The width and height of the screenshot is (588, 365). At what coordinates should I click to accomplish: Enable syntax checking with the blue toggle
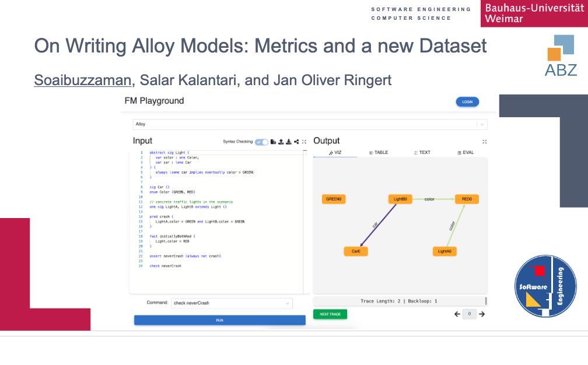261,142
